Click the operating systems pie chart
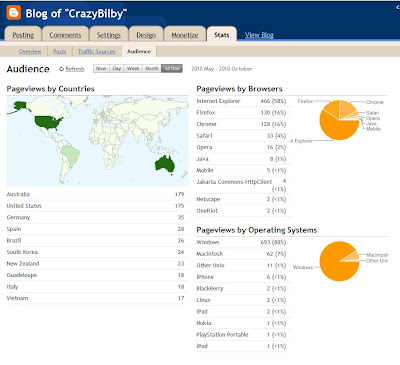Screen dimensions: 400x365 coord(339,261)
